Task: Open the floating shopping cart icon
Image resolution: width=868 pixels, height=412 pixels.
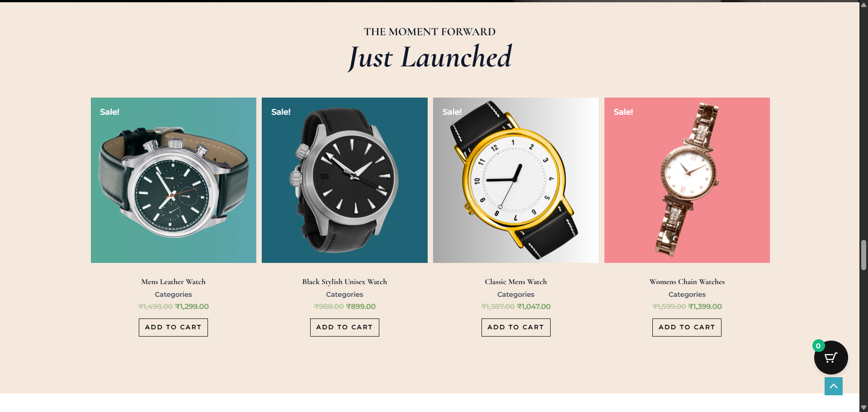Action: tap(831, 357)
